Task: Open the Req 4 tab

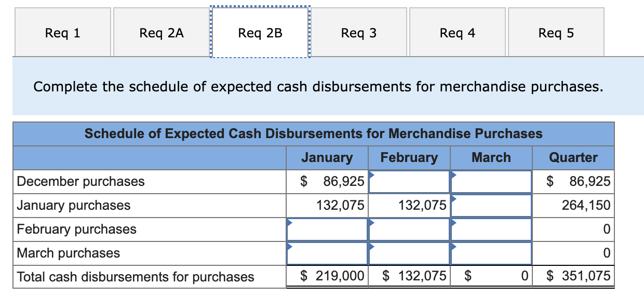Action: coord(457,32)
